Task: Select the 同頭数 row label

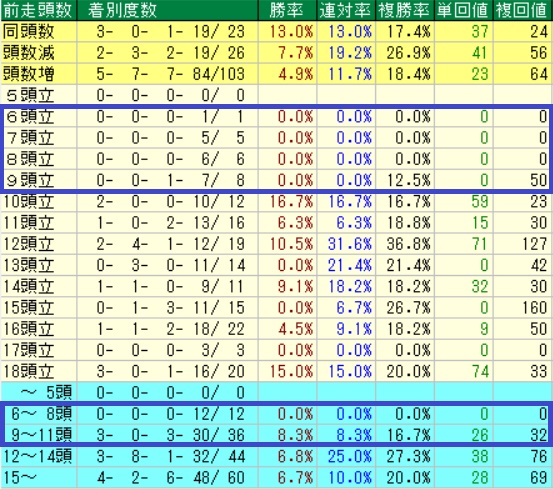Action: pyautogui.click(x=29, y=32)
